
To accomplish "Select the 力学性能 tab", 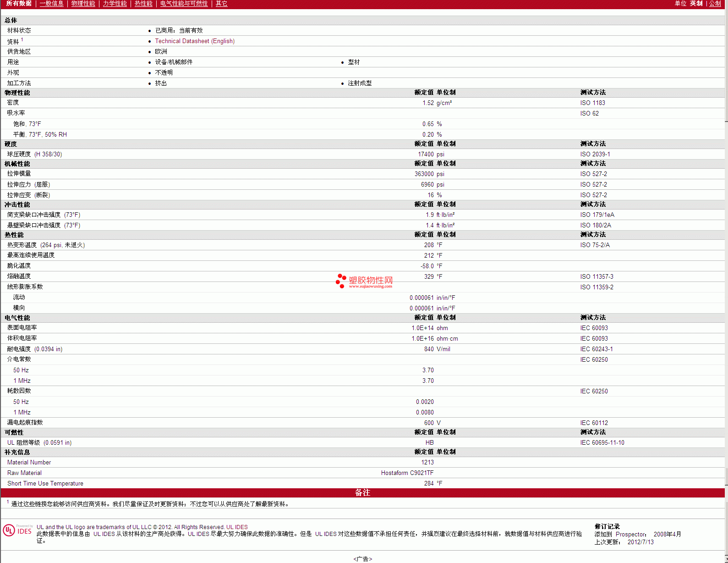I will tap(115, 4).
